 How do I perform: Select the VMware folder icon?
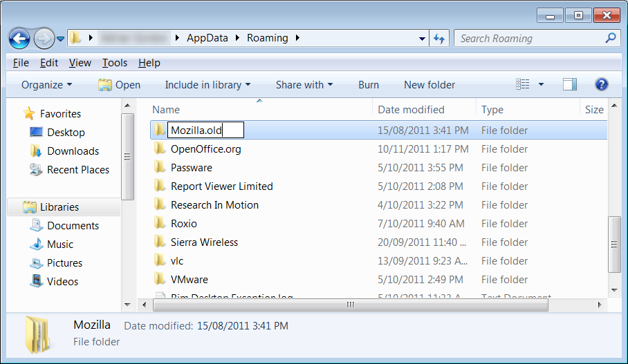[x=159, y=280]
